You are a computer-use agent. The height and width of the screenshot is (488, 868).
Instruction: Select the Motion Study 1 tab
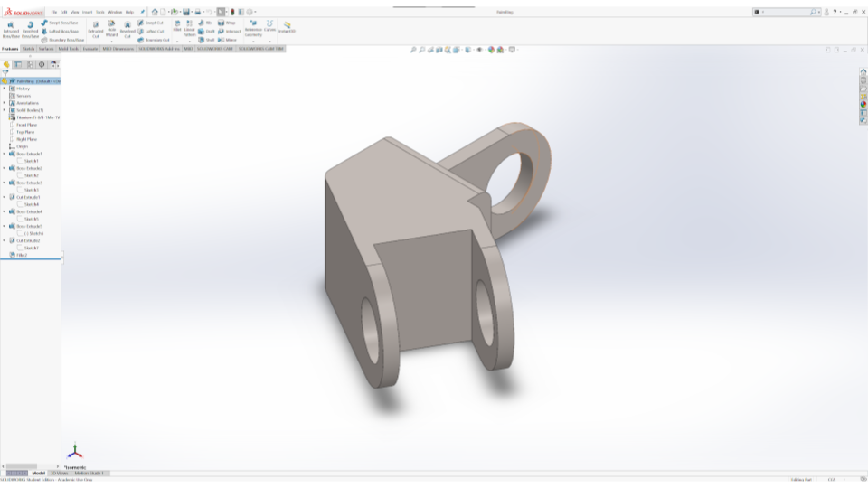[90, 473]
